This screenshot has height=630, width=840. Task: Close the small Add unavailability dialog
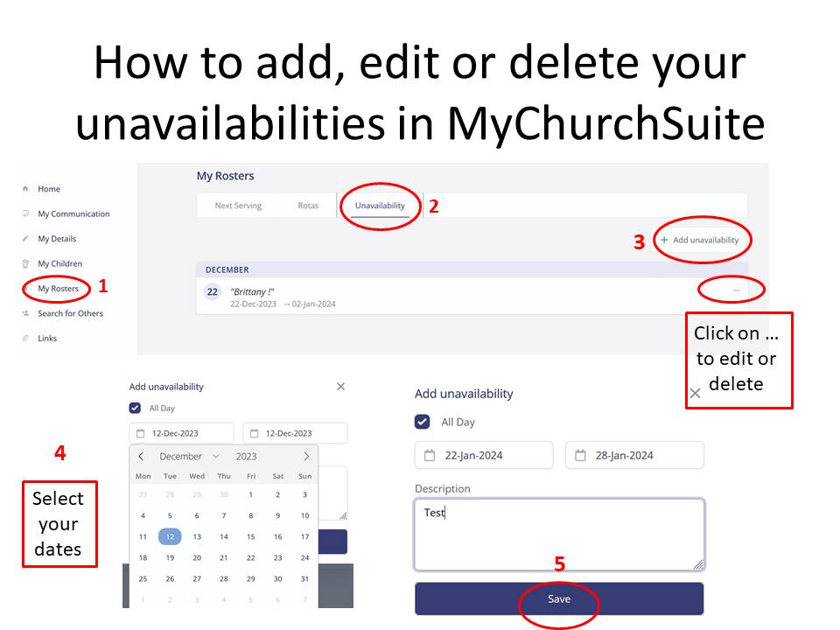pos(340,386)
